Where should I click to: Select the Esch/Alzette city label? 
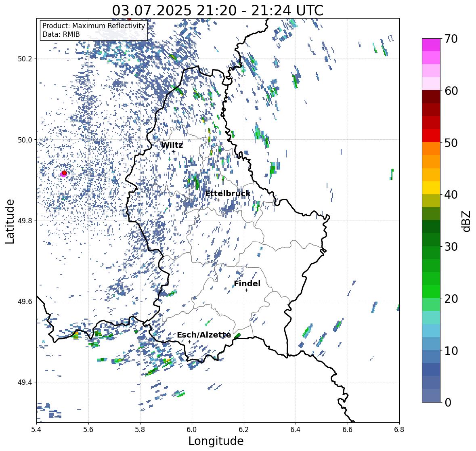pyautogui.click(x=204, y=335)
